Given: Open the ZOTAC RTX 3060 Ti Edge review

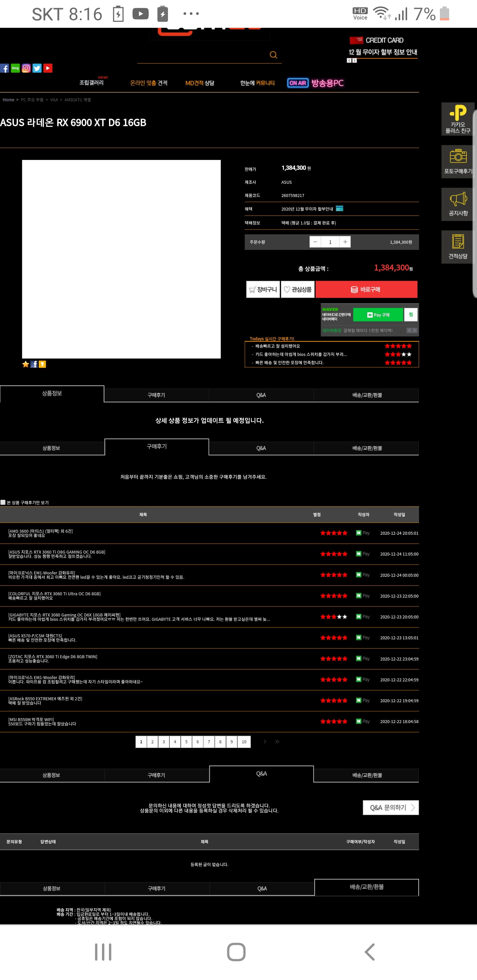Looking at the screenshot, I should 209,659.
